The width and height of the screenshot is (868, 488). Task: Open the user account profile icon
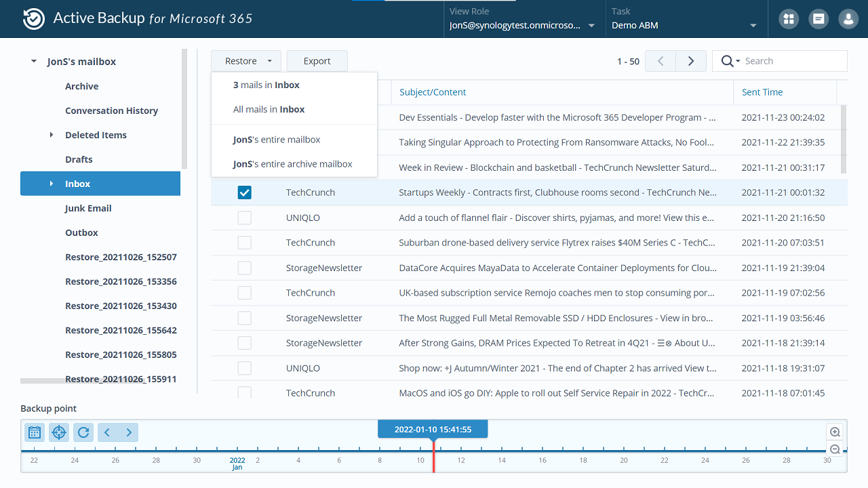point(848,19)
